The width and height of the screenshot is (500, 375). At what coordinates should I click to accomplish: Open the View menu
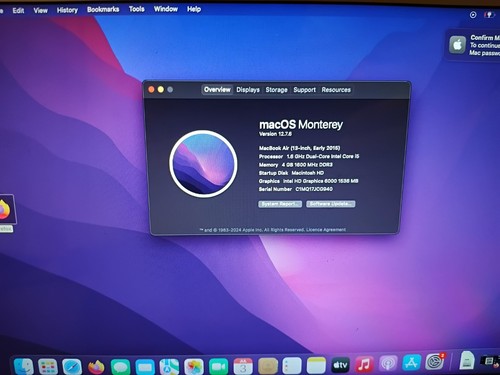(x=40, y=10)
